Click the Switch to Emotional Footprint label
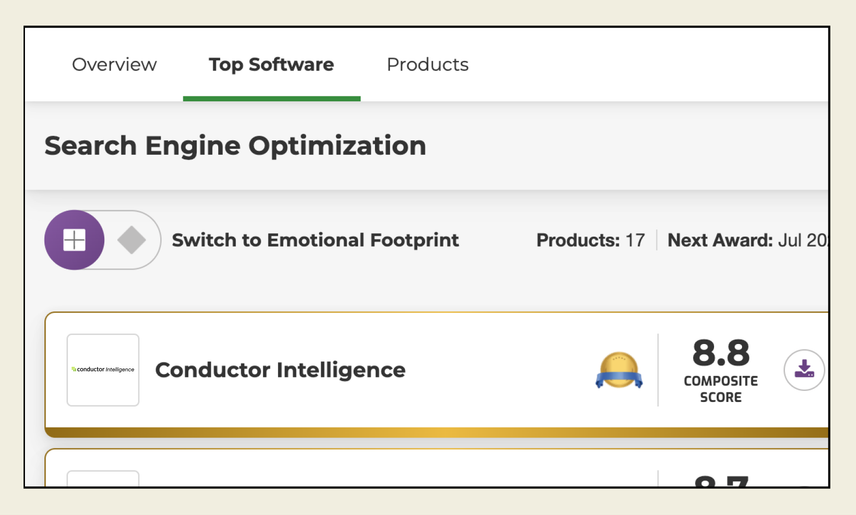856x515 pixels. tap(315, 240)
